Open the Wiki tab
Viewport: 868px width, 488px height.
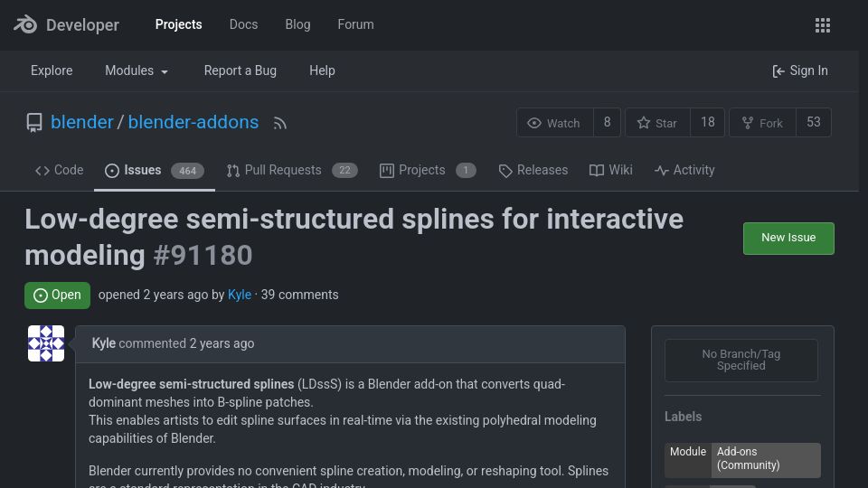[x=610, y=171]
